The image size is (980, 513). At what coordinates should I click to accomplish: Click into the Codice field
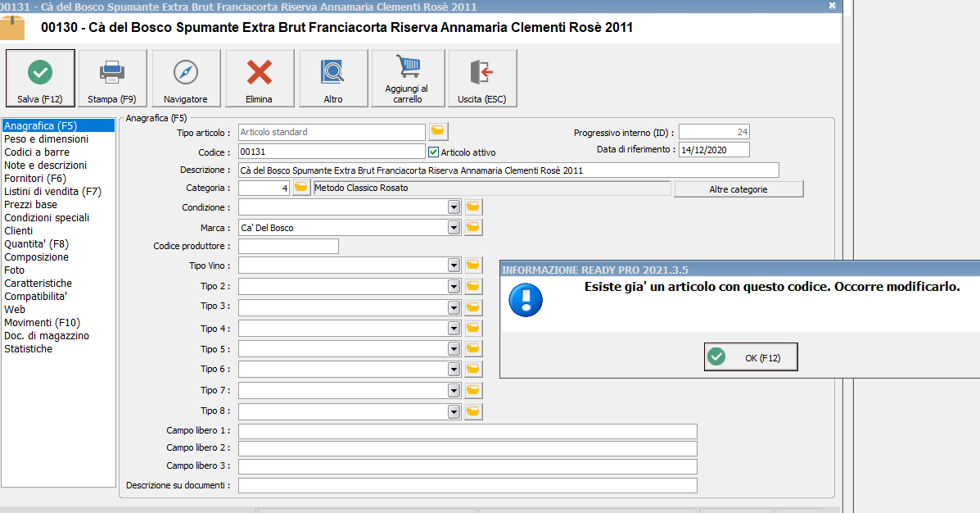pyautogui.click(x=332, y=152)
